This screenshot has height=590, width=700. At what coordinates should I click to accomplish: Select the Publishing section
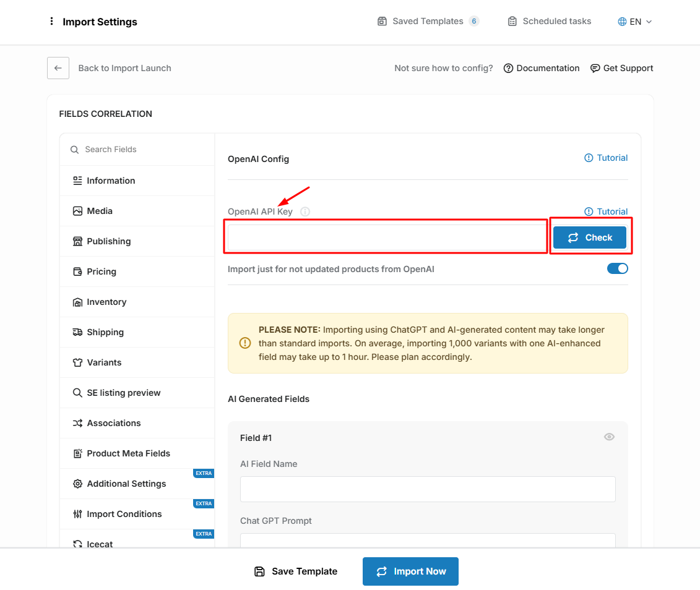[x=137, y=241]
